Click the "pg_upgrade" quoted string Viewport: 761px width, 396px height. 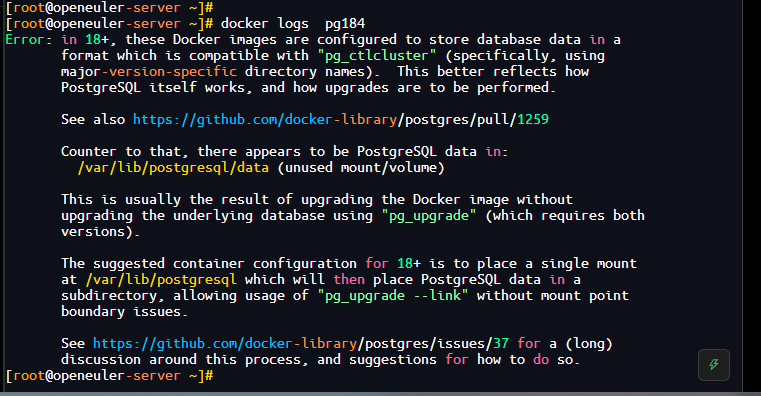(429, 215)
